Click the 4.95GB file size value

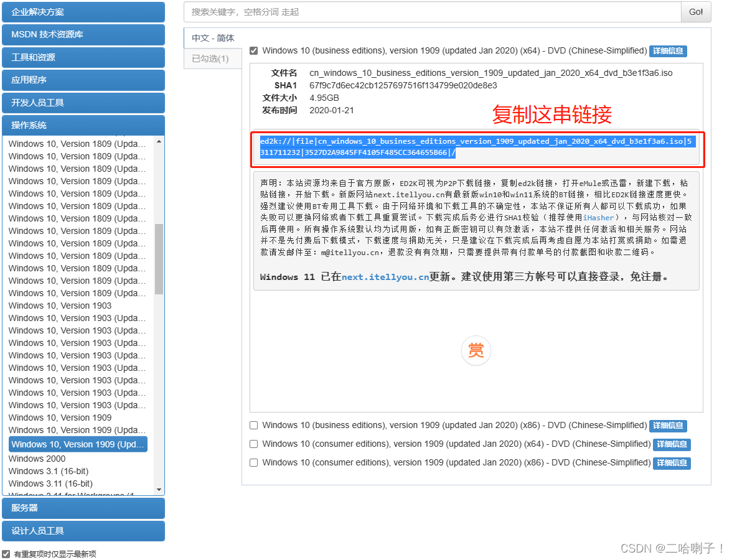pyautogui.click(x=324, y=98)
